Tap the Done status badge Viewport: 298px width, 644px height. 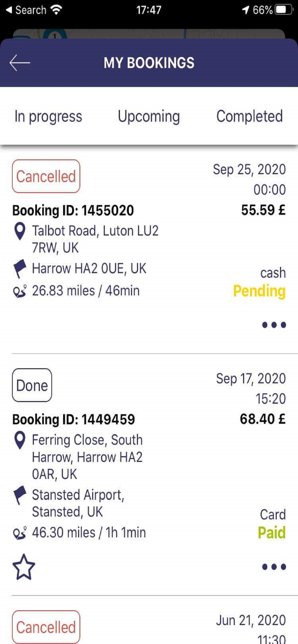pos(32,385)
